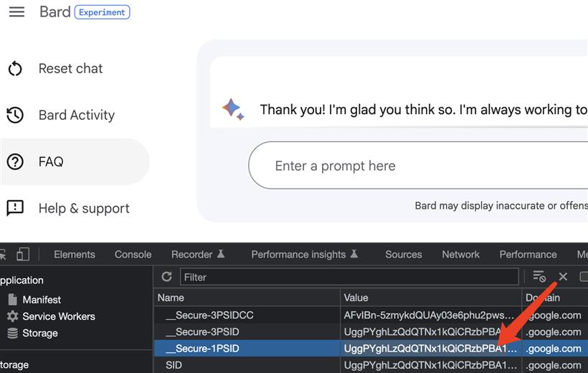
Task: Switch to the Console DevTools tab
Action: point(133,255)
